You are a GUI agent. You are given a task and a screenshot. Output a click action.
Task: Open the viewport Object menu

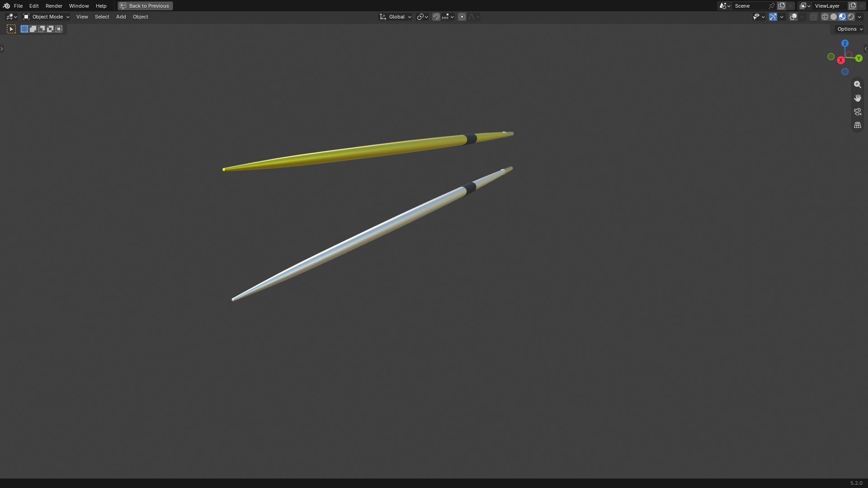140,17
